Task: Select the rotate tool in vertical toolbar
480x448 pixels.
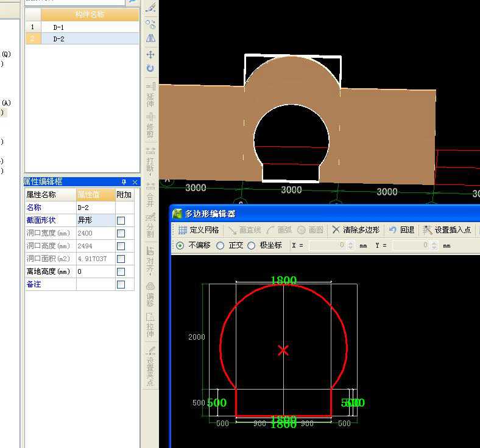Action: coord(150,68)
